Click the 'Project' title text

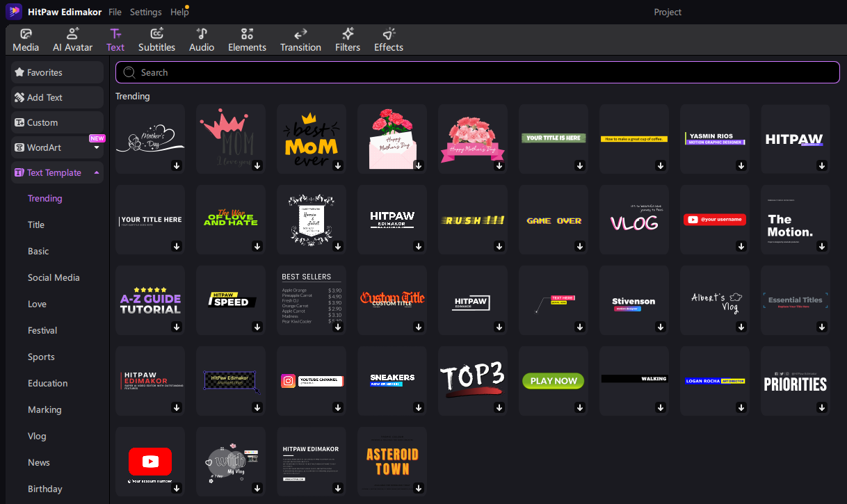pyautogui.click(x=668, y=12)
